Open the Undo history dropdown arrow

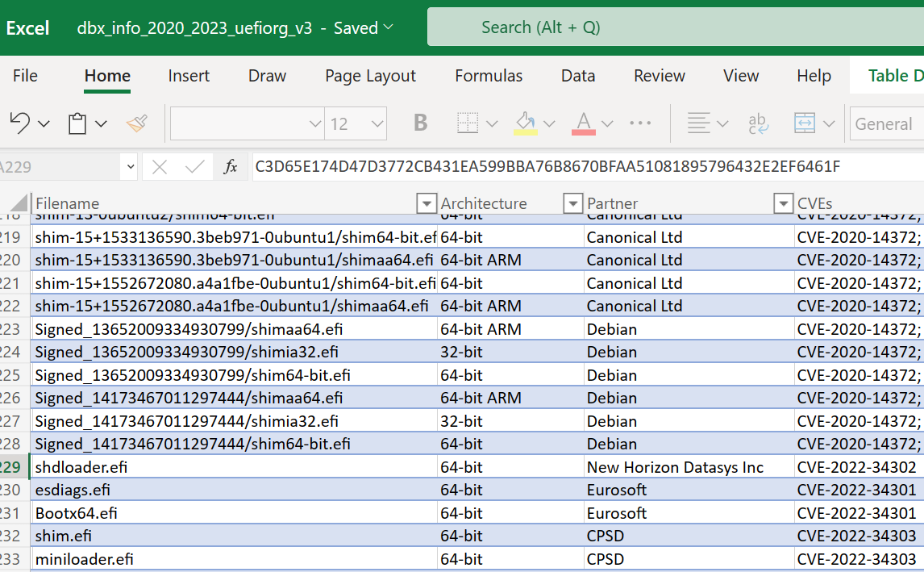point(44,123)
